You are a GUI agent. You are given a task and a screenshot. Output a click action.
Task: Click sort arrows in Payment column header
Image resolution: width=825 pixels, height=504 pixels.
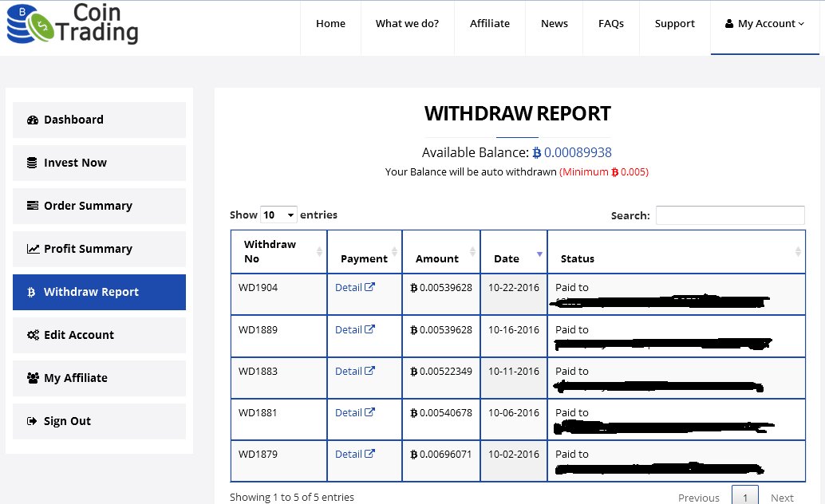[x=395, y=251]
